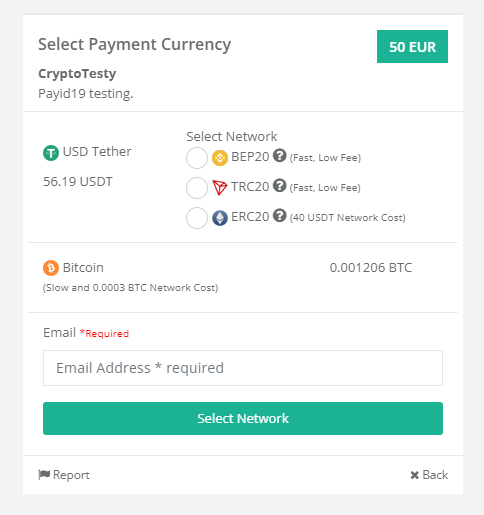484x515 pixels.
Task: Open the TRC20 help question mark
Action: coord(280,185)
